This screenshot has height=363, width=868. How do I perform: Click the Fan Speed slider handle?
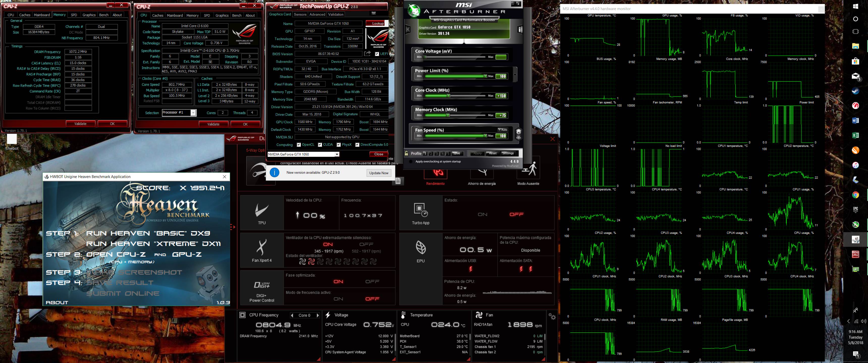point(485,136)
